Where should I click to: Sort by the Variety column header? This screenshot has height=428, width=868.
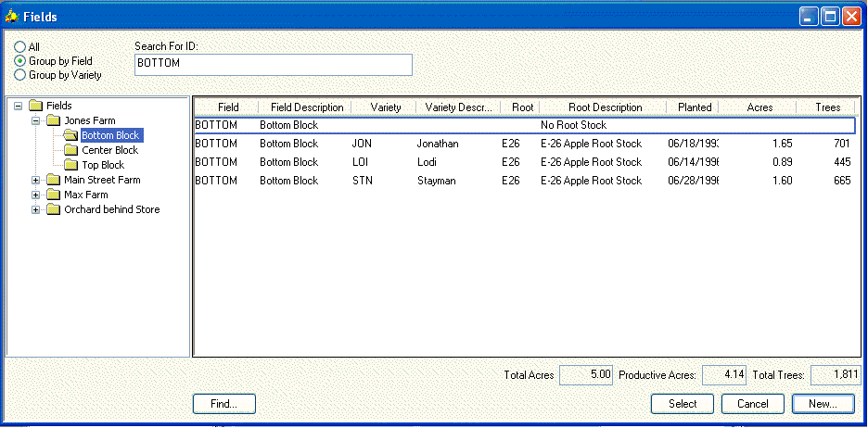tap(385, 107)
